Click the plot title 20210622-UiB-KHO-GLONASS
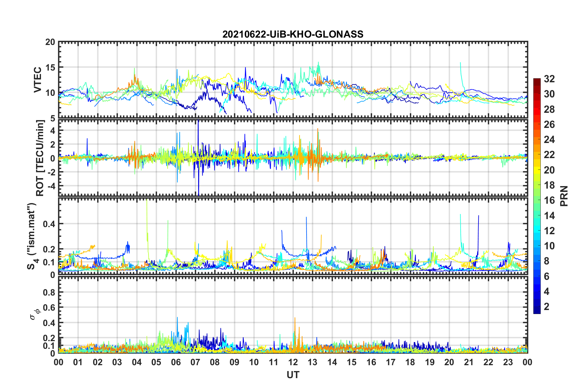The image size is (586, 392). point(293,34)
